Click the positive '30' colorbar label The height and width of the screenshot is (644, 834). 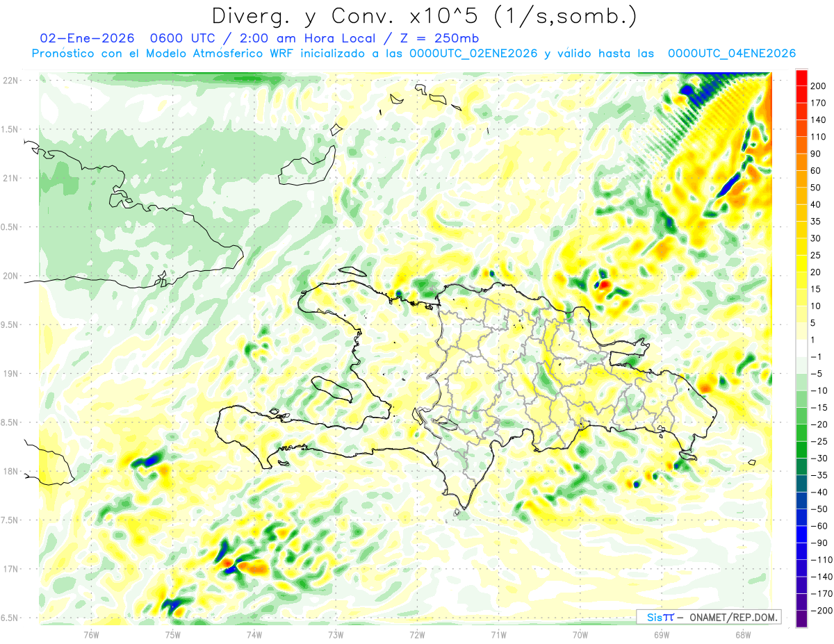coord(817,239)
